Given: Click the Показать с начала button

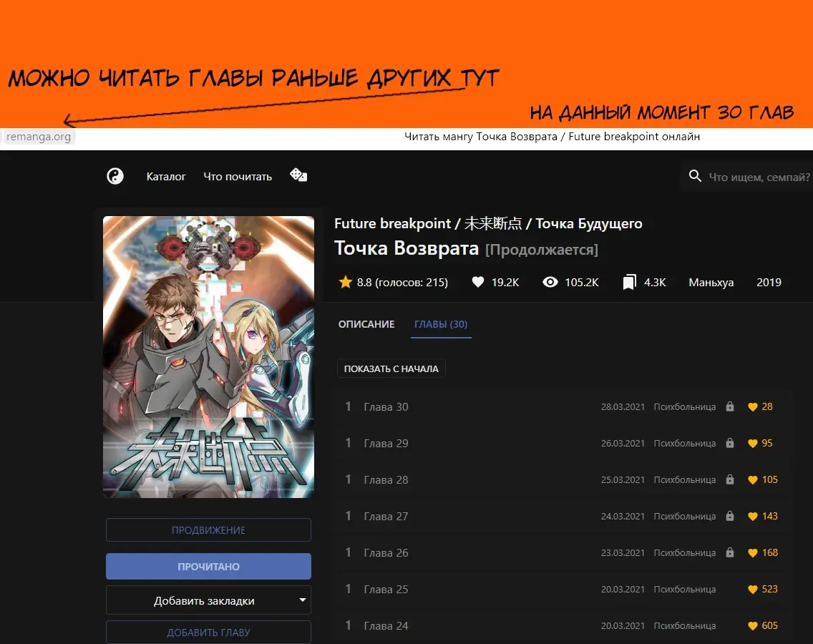Looking at the screenshot, I should 391,369.
